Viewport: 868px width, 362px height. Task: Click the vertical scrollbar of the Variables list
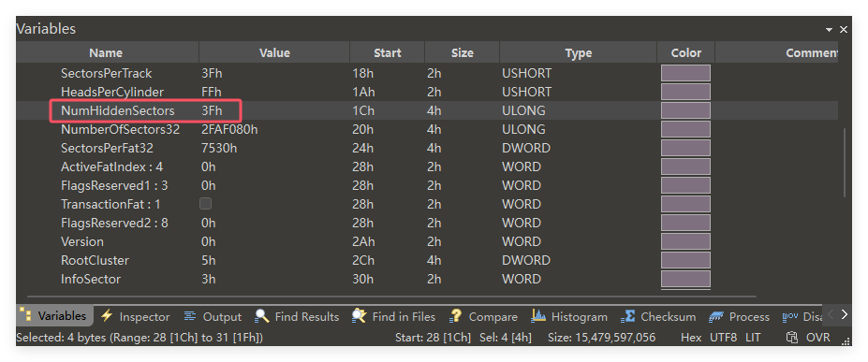point(845,163)
